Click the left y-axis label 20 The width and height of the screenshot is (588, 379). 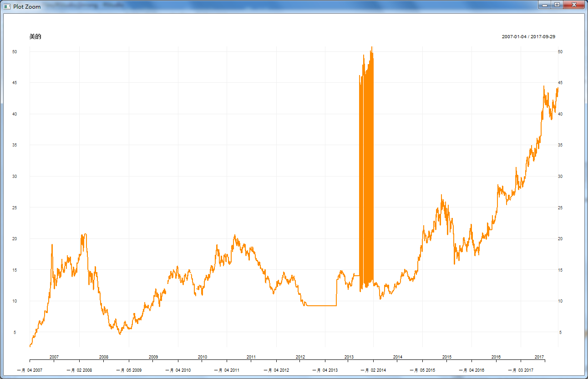coord(15,239)
